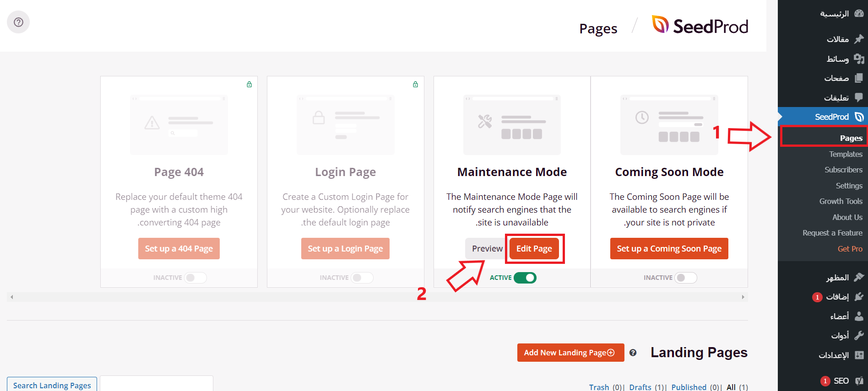Click the Page 404 thumbnail illustration
The width and height of the screenshot is (868, 391).
pos(179,125)
